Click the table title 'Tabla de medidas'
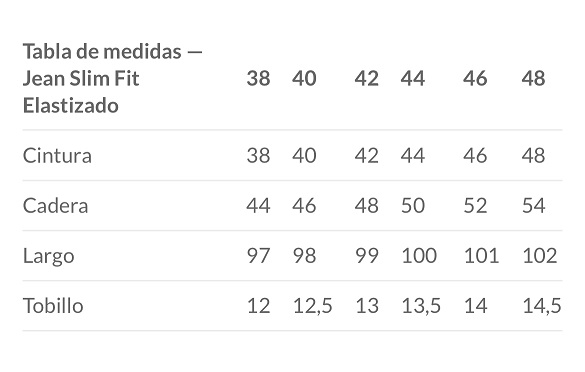Image resolution: width=585 pixels, height=372 pixels. pos(102,51)
